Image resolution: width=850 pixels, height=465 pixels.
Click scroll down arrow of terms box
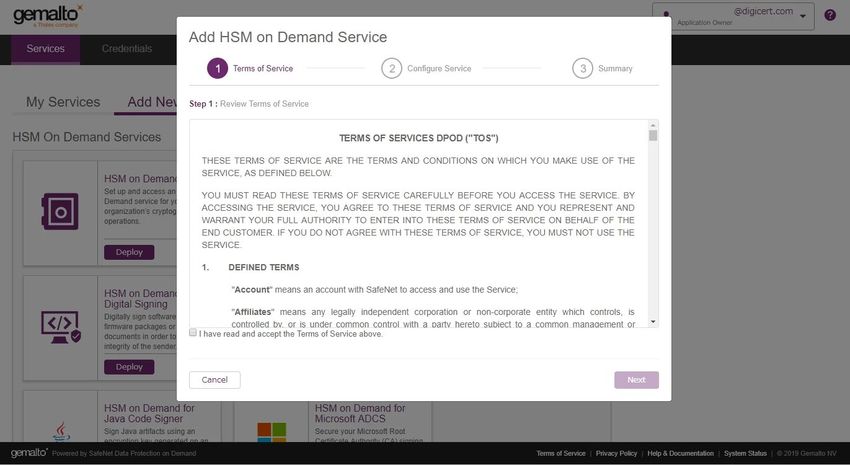653,322
